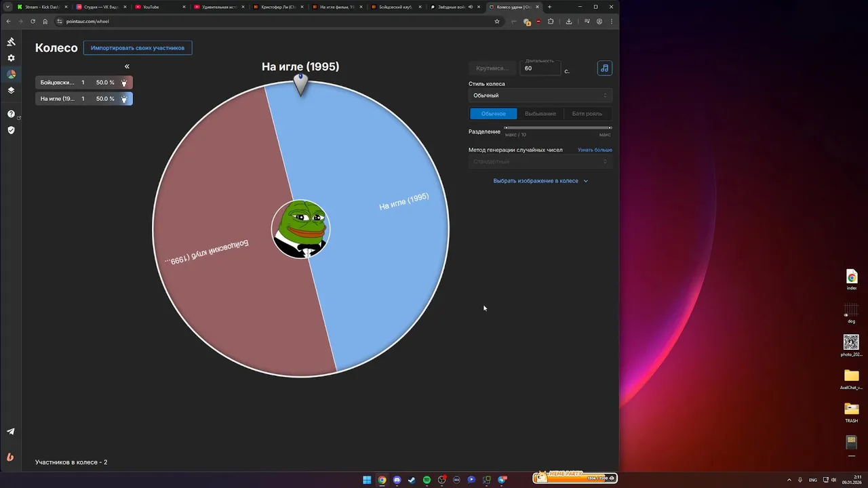Open the Узнать больше link
The height and width of the screenshot is (488, 868).
pyautogui.click(x=595, y=150)
